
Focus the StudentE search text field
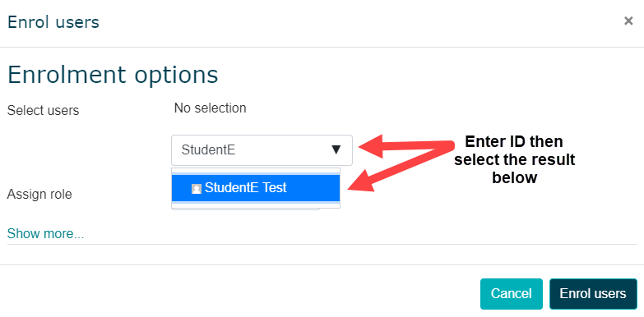262,150
